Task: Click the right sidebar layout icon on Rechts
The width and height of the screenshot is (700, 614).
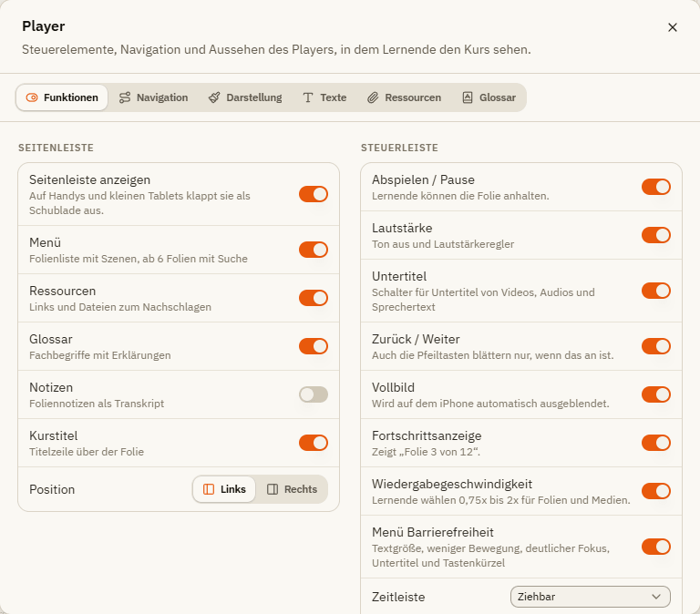Action: click(273, 489)
